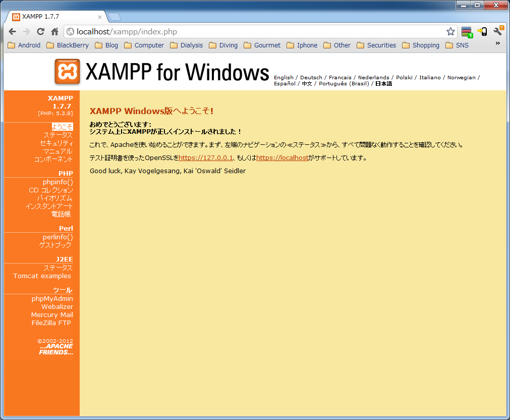The image size is (510, 420).
Task: Open the Mercury Mail link
Action: (x=52, y=315)
